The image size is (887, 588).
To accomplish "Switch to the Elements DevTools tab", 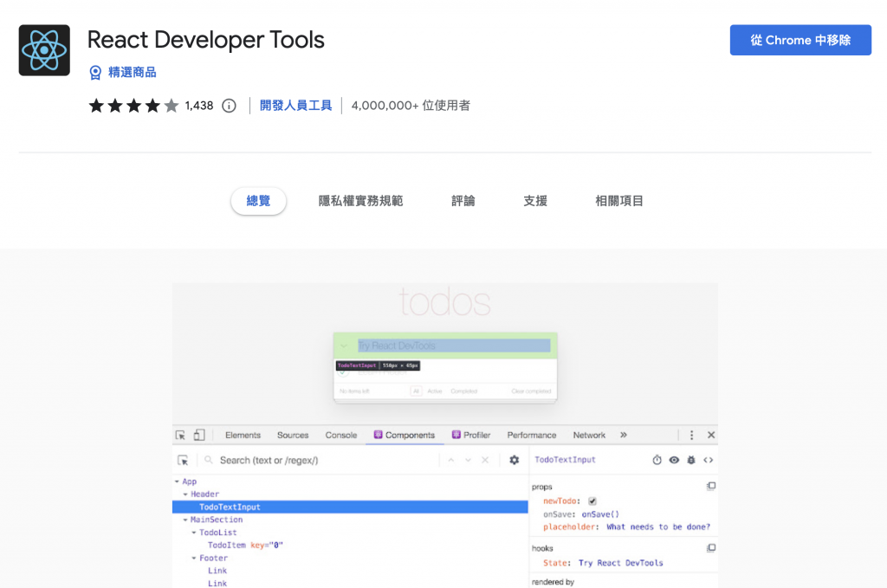I will [243, 435].
